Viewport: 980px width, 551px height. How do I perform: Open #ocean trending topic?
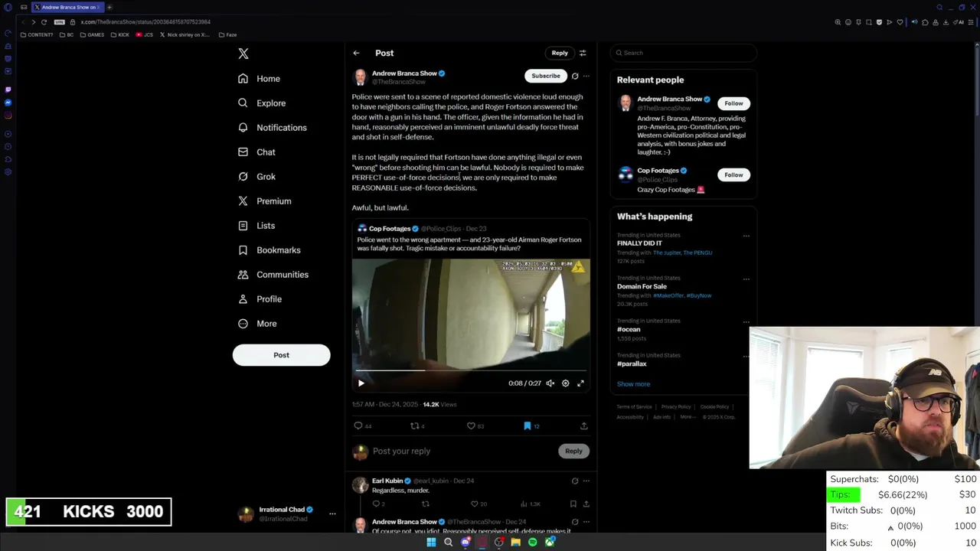pyautogui.click(x=629, y=329)
